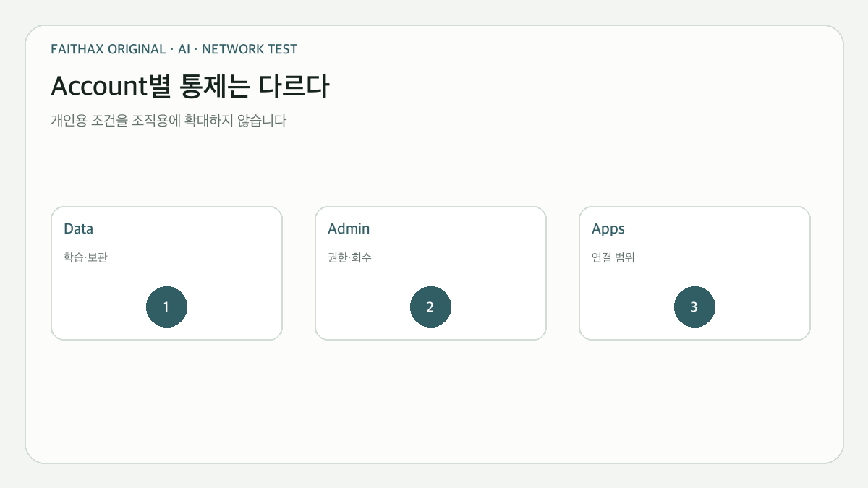Click the '학습·보관' text in Data card

pos(85,257)
